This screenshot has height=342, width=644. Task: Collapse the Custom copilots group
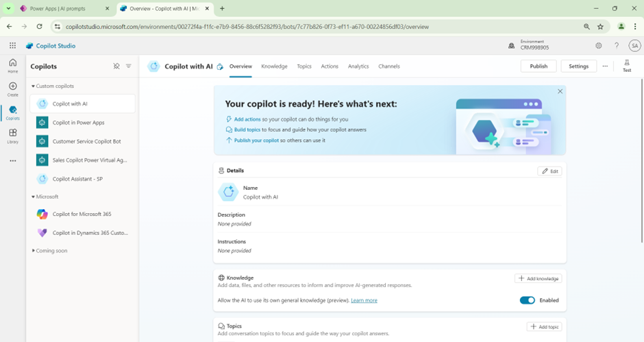33,86
